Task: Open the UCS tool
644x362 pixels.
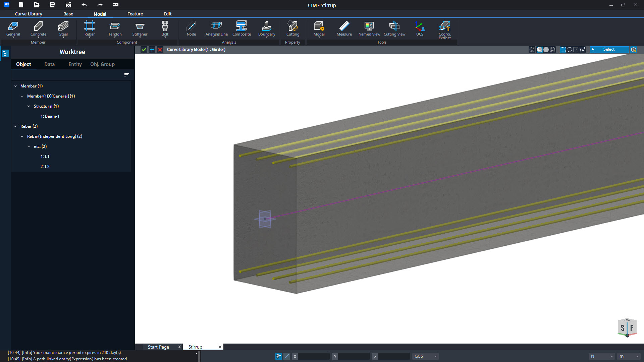Action: pyautogui.click(x=420, y=29)
